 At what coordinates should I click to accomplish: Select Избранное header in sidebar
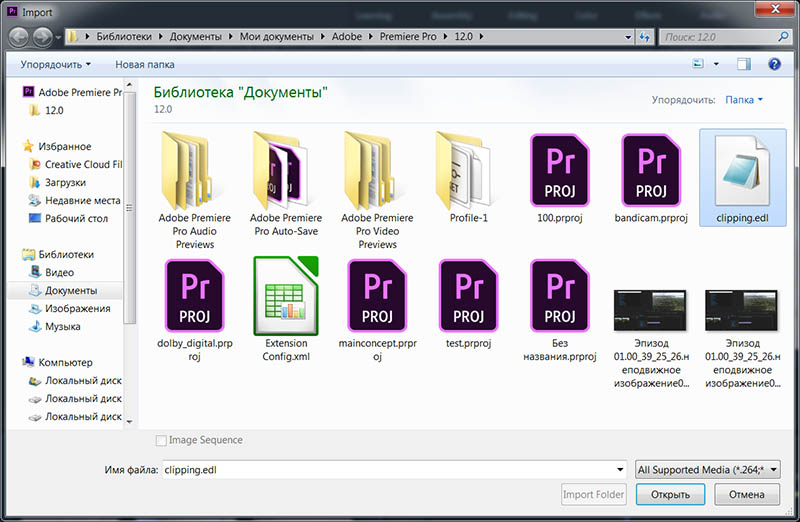click(57, 146)
